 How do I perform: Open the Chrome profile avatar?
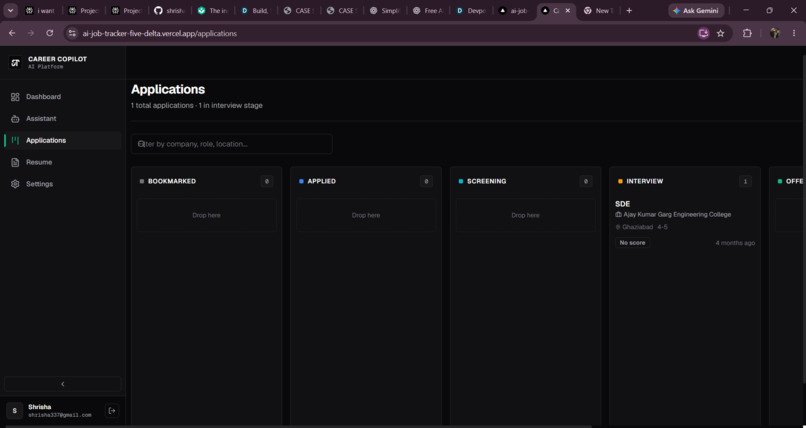point(775,33)
